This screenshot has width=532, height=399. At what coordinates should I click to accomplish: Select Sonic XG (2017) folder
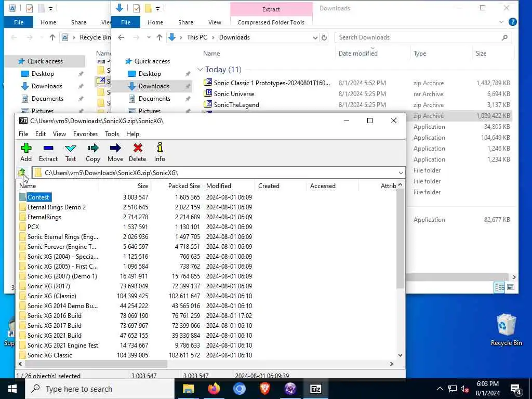click(x=48, y=286)
